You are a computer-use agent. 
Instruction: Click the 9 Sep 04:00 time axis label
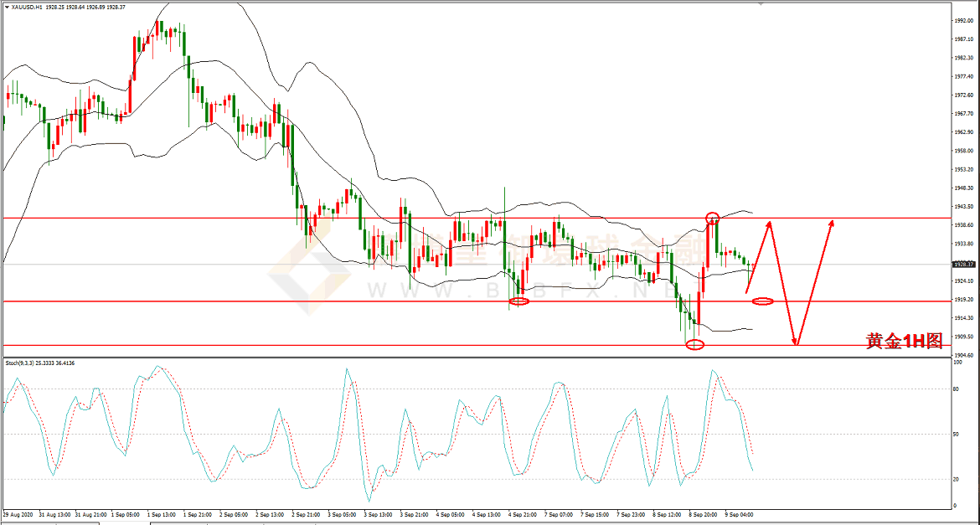click(740, 514)
